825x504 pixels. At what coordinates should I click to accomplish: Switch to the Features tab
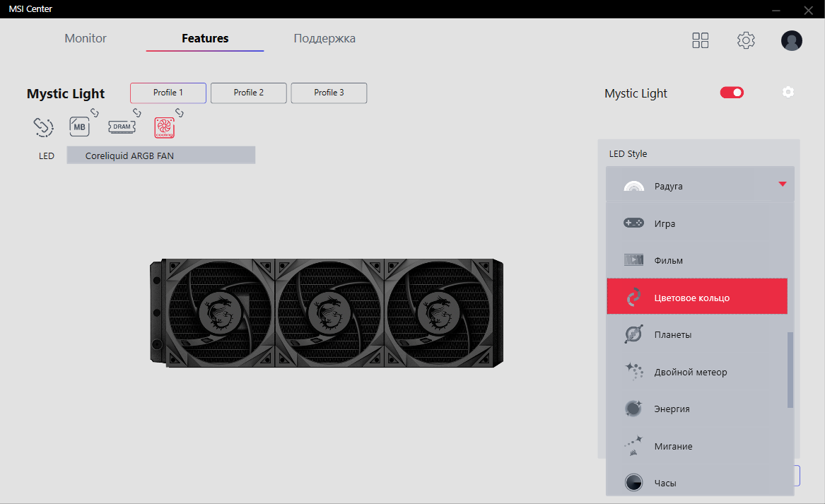205,38
